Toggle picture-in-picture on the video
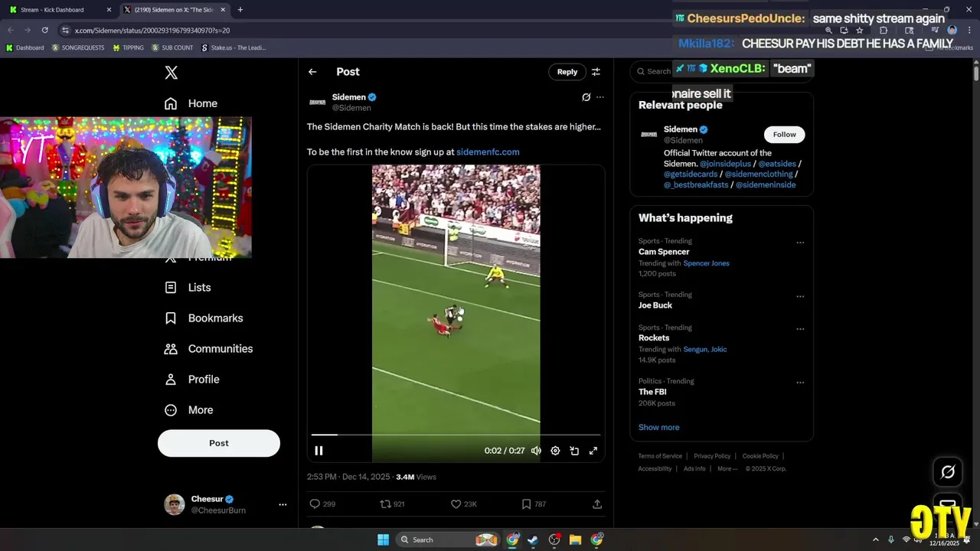Image resolution: width=980 pixels, height=551 pixels. [574, 451]
